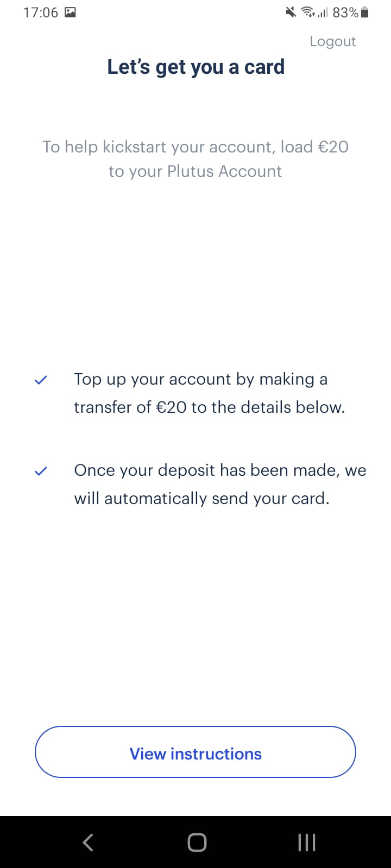Click the checkmark beside 'Once your deposit'
The height and width of the screenshot is (868, 391).
click(x=41, y=471)
